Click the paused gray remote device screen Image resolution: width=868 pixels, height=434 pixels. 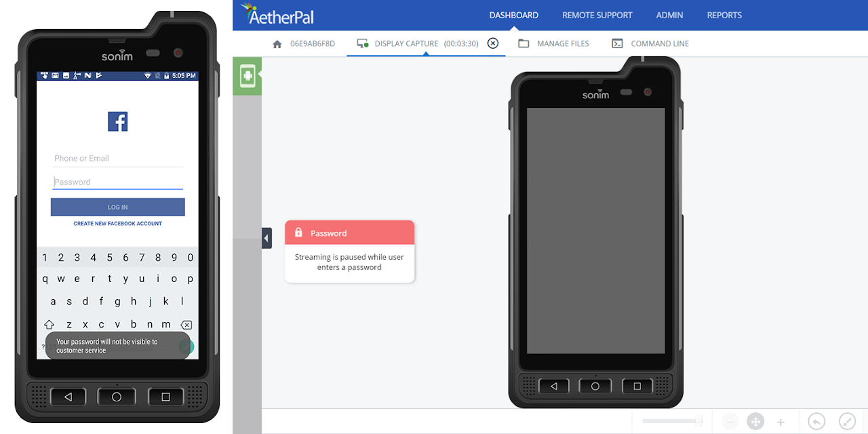596,231
